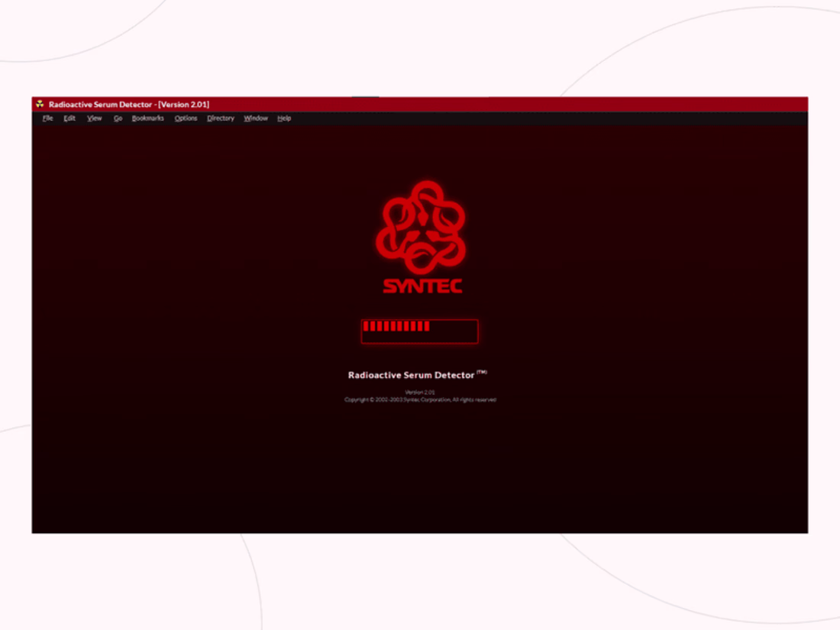Viewport: 840px width, 630px height.
Task: Click the radioactive hazard icon in the title bar
Action: click(x=39, y=104)
